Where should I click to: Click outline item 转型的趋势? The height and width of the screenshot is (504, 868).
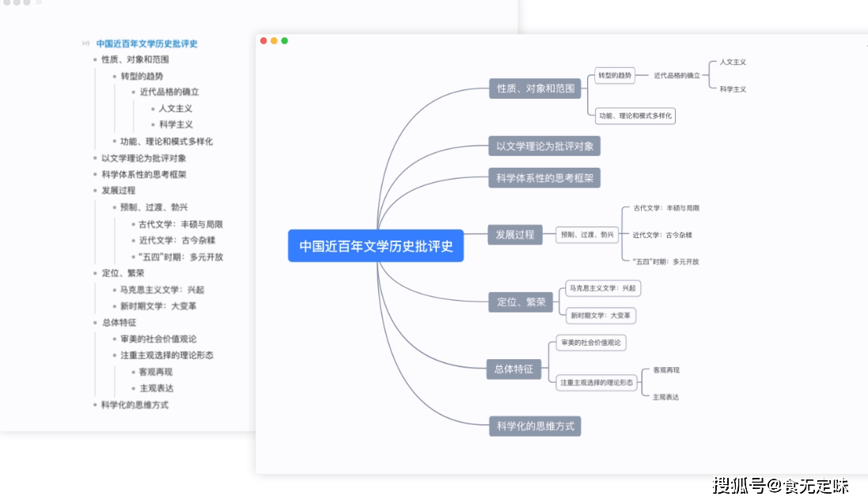142,77
